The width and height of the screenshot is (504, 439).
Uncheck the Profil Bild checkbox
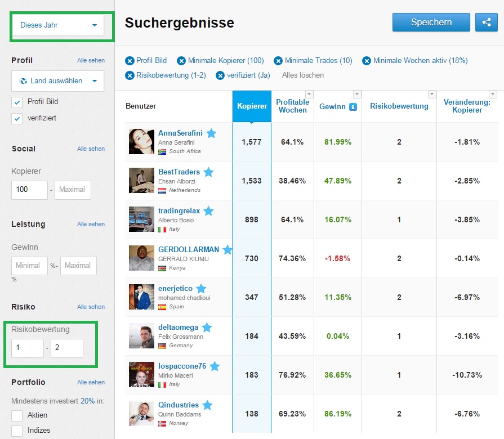tap(17, 102)
